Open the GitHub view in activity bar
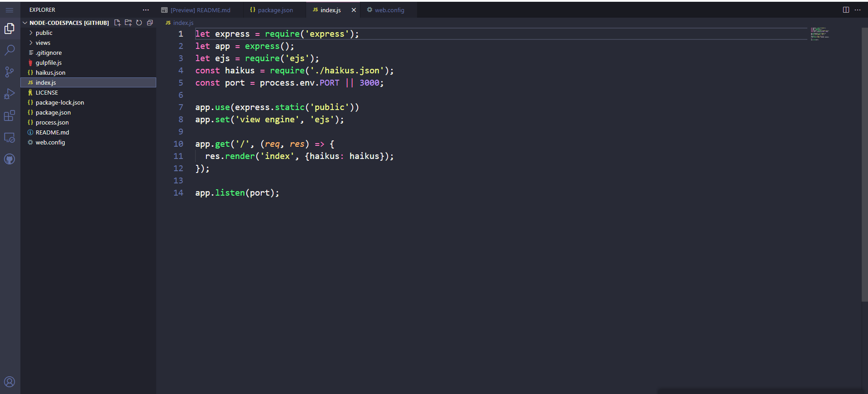This screenshot has width=868, height=394. pos(10,159)
